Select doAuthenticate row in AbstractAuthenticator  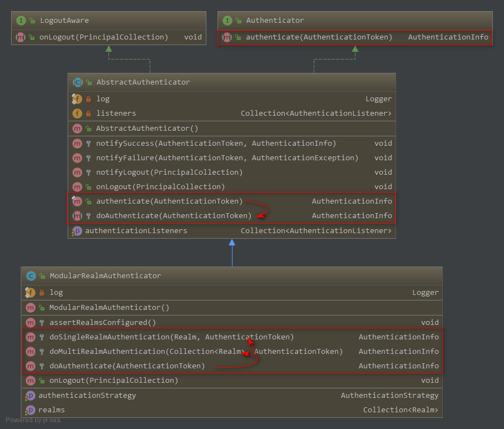(x=174, y=216)
